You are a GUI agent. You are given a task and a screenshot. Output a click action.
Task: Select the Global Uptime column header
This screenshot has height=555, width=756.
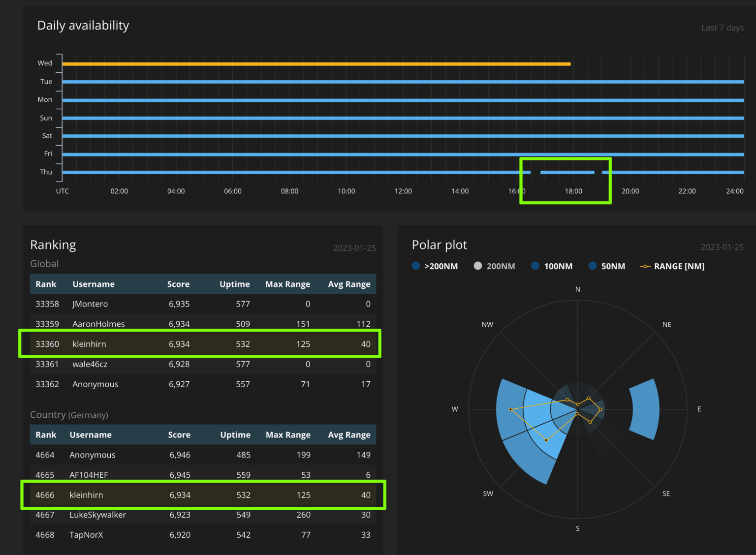pos(234,284)
